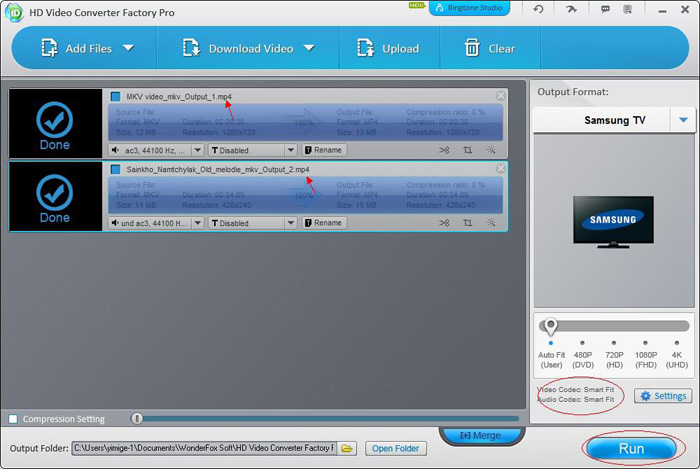Clear the file list

click(x=490, y=48)
